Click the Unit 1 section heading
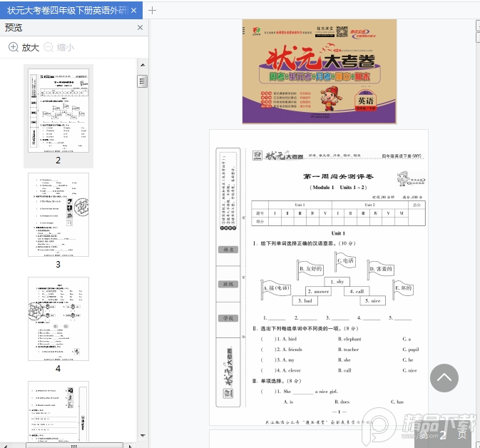480x448 pixels. click(x=338, y=233)
